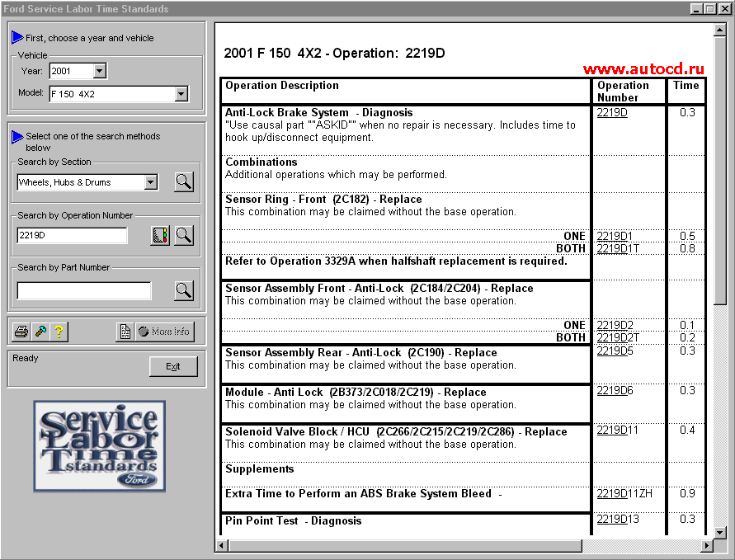Open operation link 2219D11ZH
This screenshot has height=560, width=735.
624,493
